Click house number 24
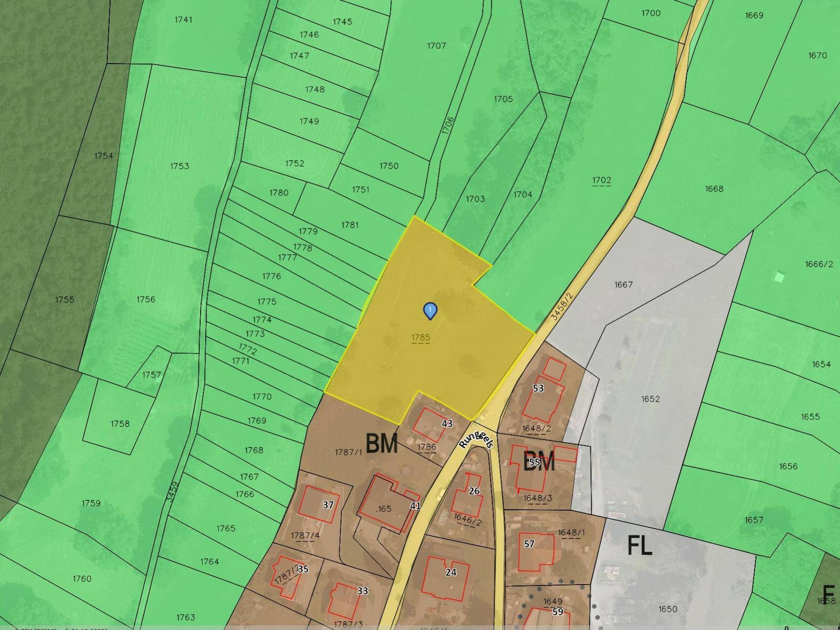Viewport: 840px width, 630px height. point(451,572)
